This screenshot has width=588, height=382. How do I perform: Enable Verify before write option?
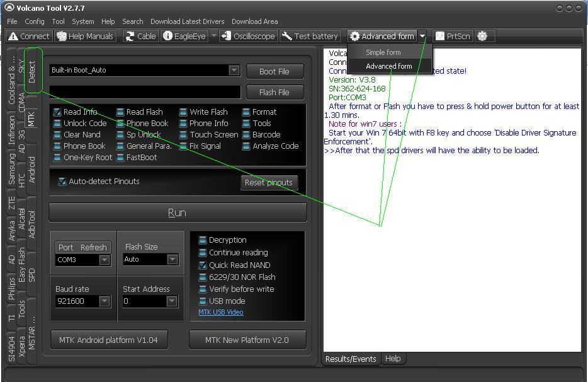(203, 289)
